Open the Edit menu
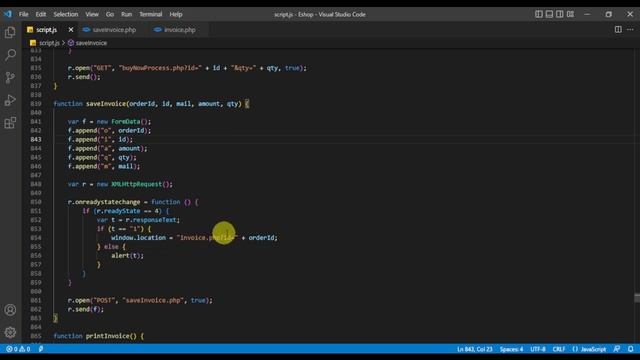Viewport: 640px width, 360px height. [x=40, y=14]
